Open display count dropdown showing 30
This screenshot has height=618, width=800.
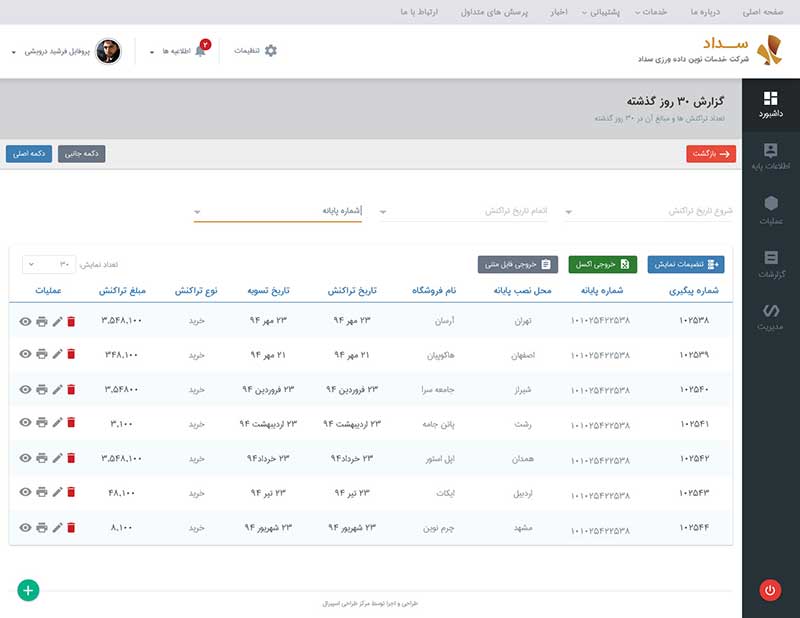(49, 264)
